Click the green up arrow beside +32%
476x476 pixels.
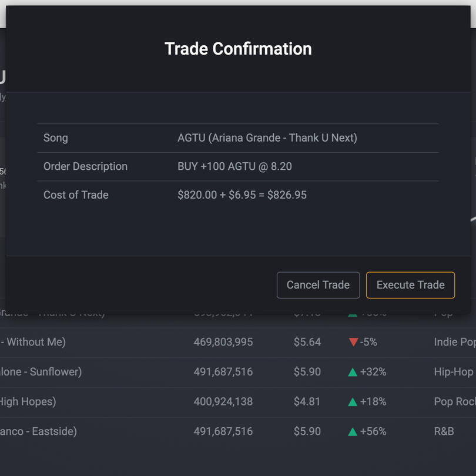(x=353, y=372)
